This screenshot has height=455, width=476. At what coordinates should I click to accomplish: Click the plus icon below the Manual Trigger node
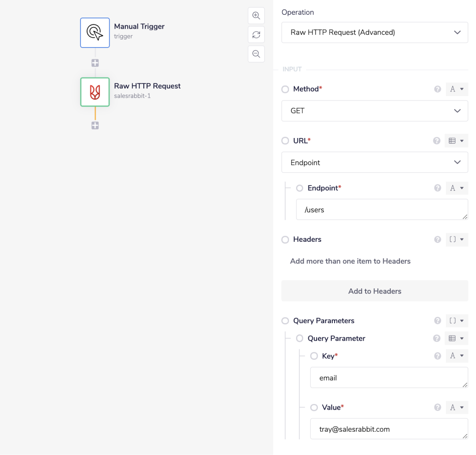click(95, 62)
